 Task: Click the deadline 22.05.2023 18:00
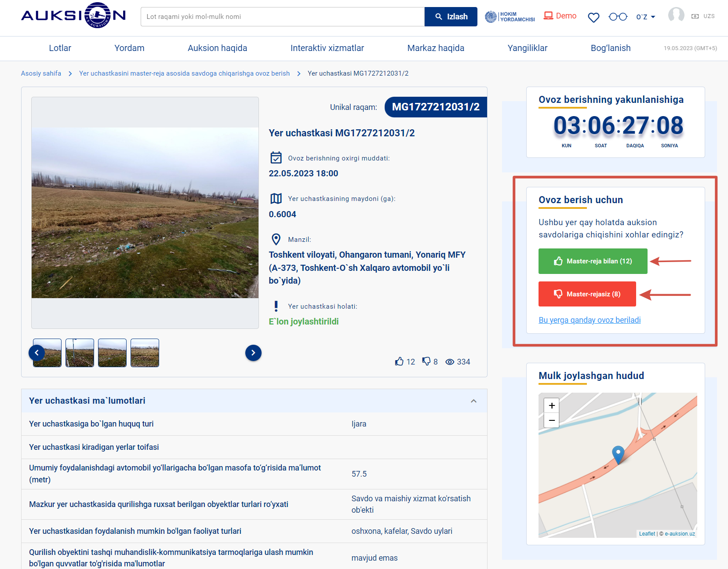[303, 173]
